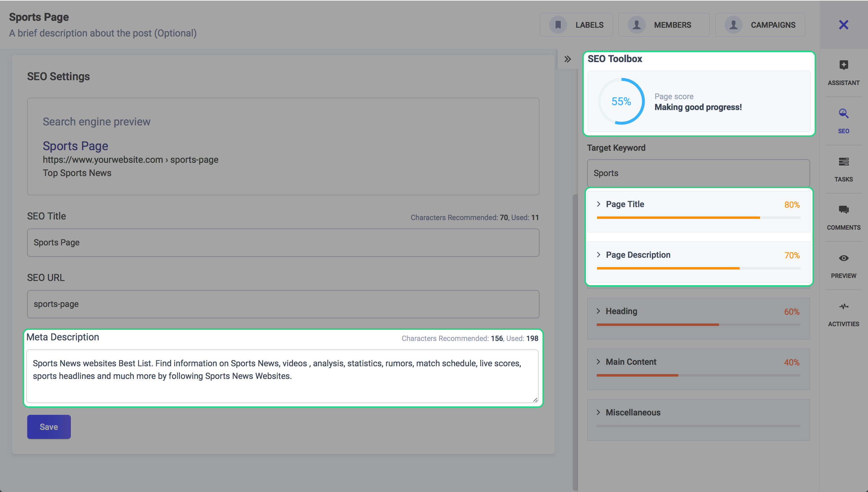Click the bookmark icon in the Labels button
This screenshot has width=868, height=492.
pyautogui.click(x=558, y=25)
